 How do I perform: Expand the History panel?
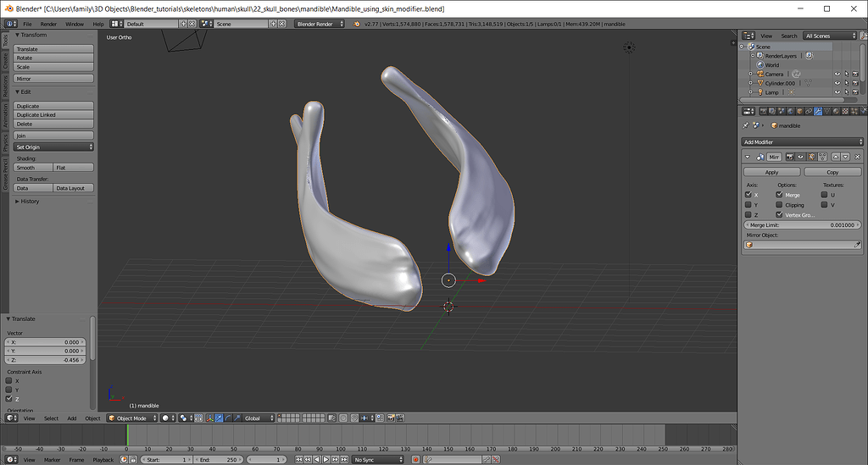(28, 202)
